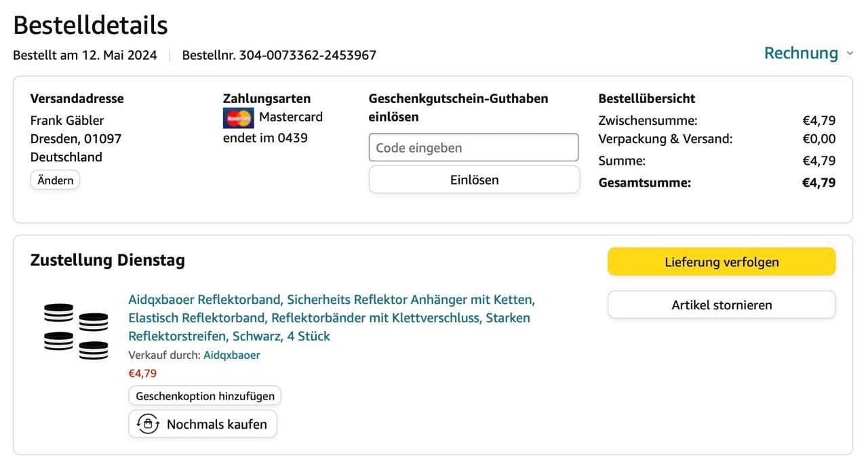Click the red item price €4,79

click(x=142, y=373)
